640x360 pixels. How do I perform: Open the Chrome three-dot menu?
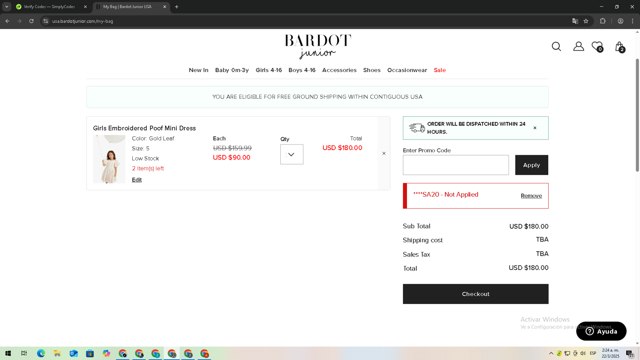pyautogui.click(x=633, y=21)
